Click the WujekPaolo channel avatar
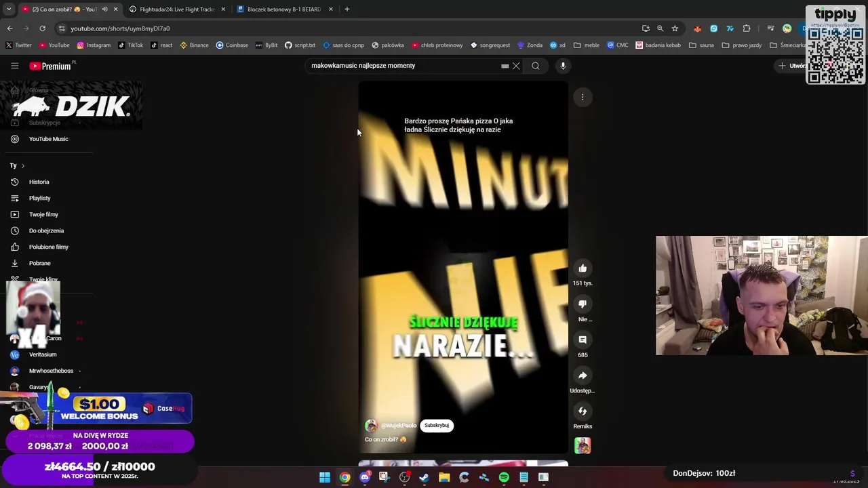This screenshot has height=488, width=868. [371, 426]
